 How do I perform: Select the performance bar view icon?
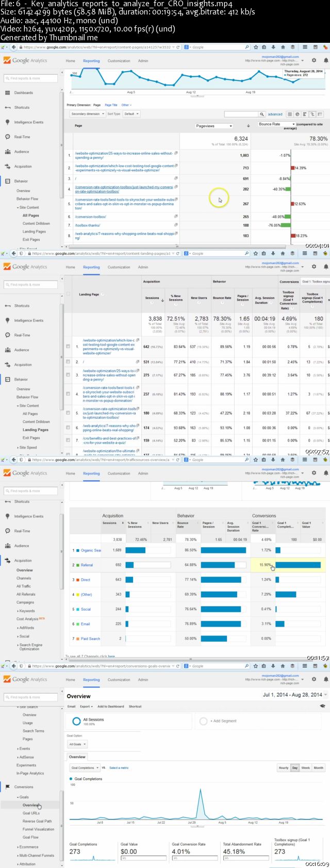pyautogui.click(x=305, y=114)
